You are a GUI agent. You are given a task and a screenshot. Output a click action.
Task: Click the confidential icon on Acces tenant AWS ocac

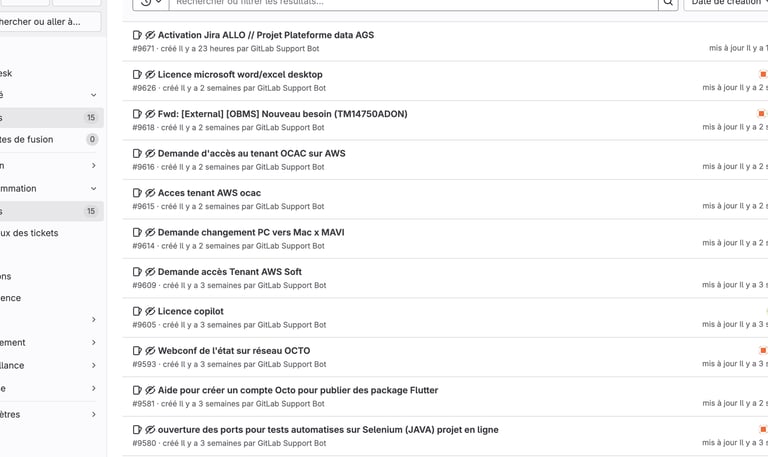point(150,193)
